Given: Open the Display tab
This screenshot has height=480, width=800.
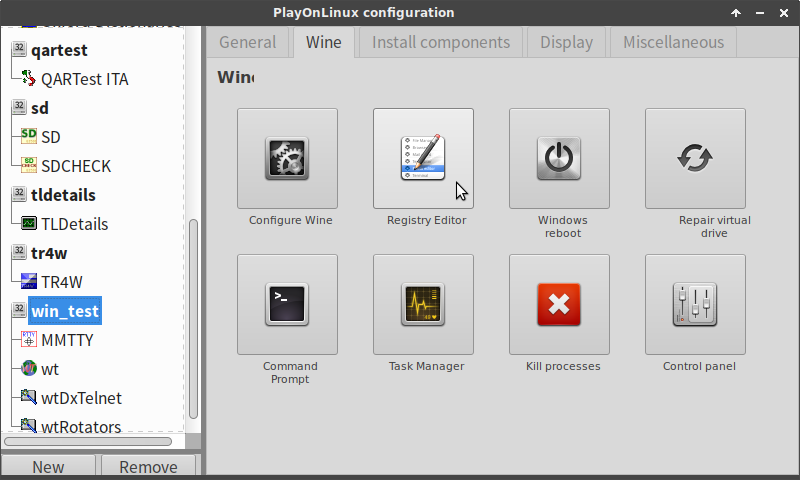Looking at the screenshot, I should coord(566,42).
